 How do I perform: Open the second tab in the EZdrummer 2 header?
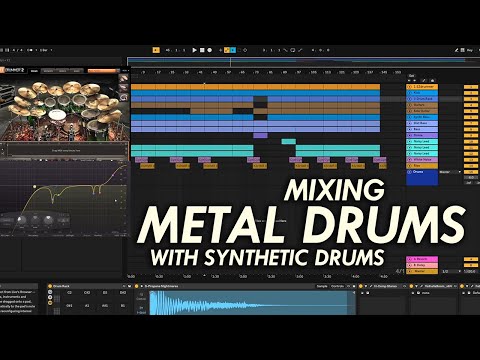[x=48, y=71]
